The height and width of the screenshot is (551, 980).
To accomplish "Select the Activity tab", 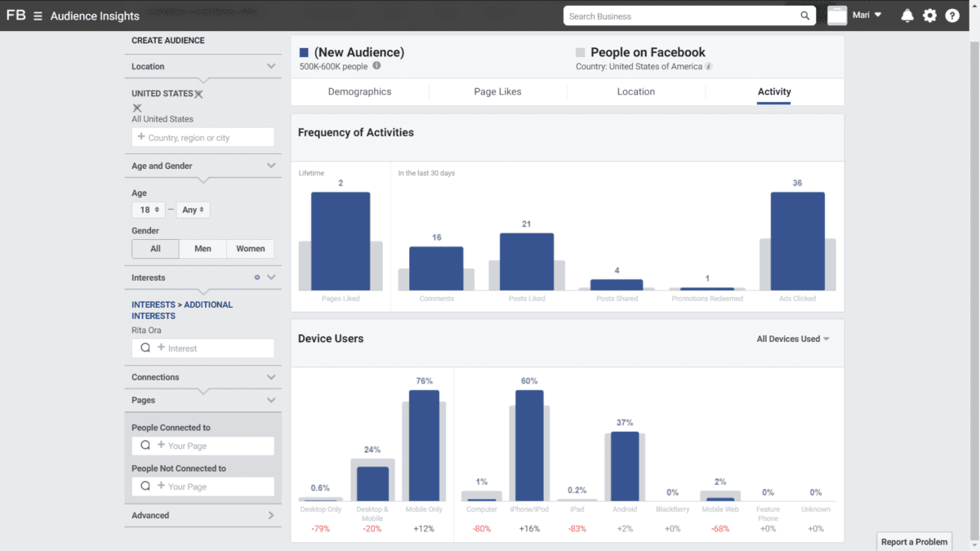I will pos(774,91).
